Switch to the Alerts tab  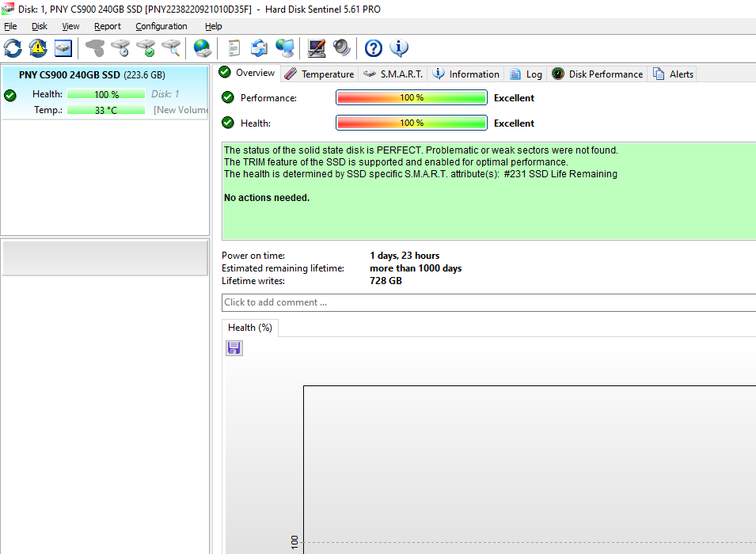[673, 74]
